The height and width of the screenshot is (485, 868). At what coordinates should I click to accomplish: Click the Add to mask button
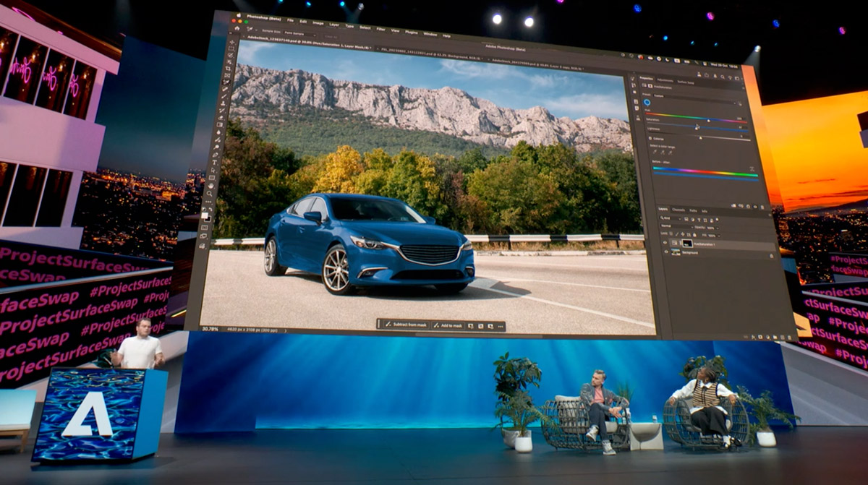click(448, 325)
